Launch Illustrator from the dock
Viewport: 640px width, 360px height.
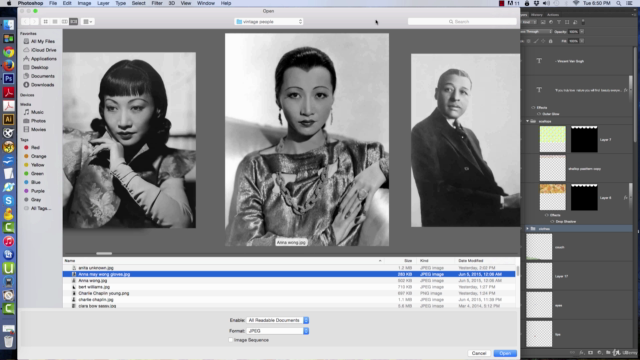pyautogui.click(x=9, y=119)
